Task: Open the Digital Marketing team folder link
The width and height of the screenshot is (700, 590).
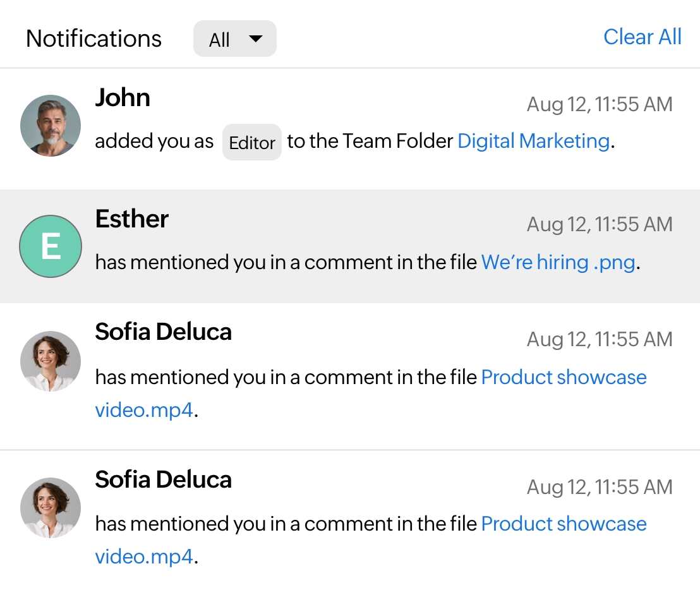Action: click(x=533, y=141)
